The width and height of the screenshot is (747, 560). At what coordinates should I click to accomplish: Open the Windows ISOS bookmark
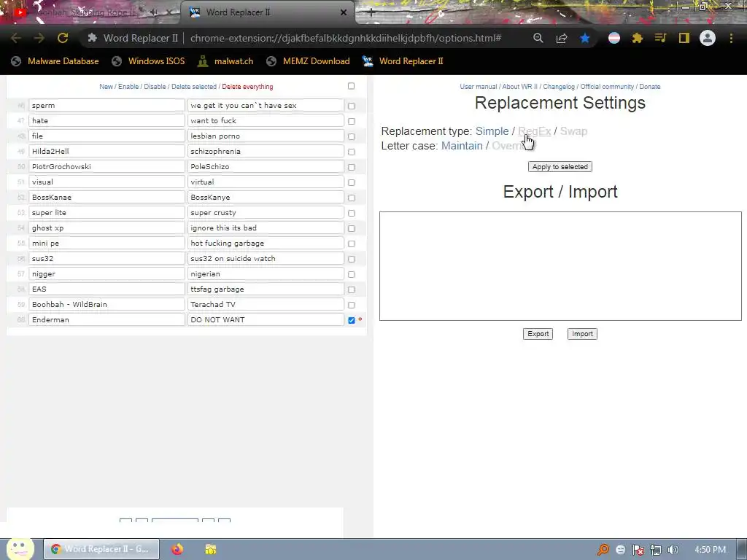pyautogui.click(x=148, y=61)
